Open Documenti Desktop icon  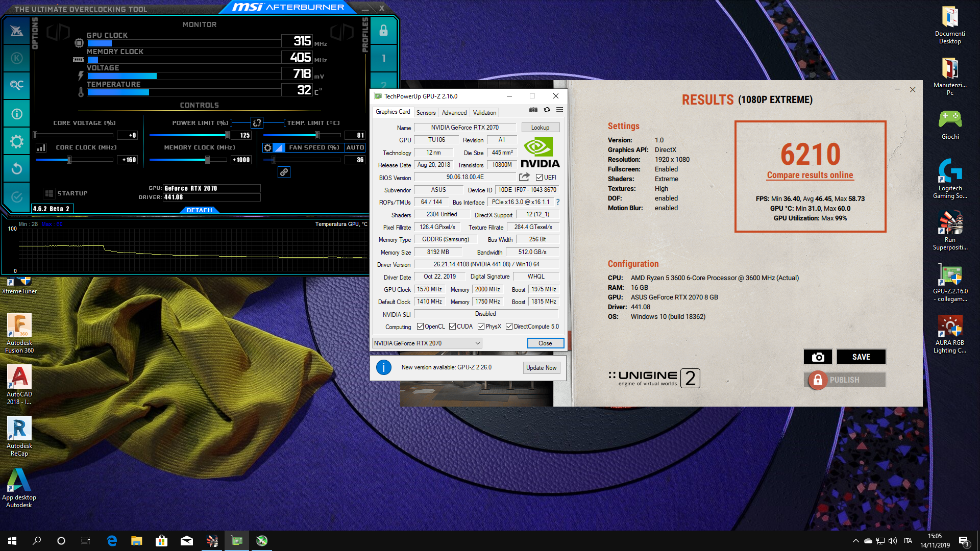[x=950, y=25]
